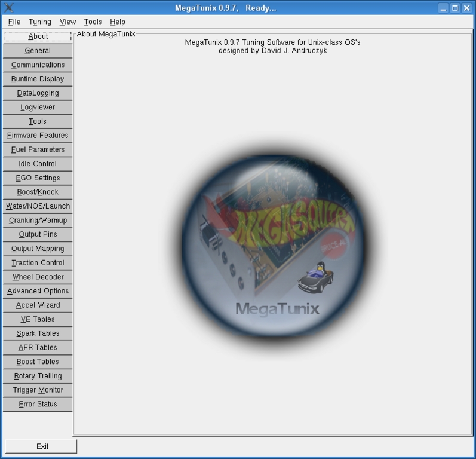476x459 pixels.
Task: Go to the DataLogging tab
Action: point(38,93)
